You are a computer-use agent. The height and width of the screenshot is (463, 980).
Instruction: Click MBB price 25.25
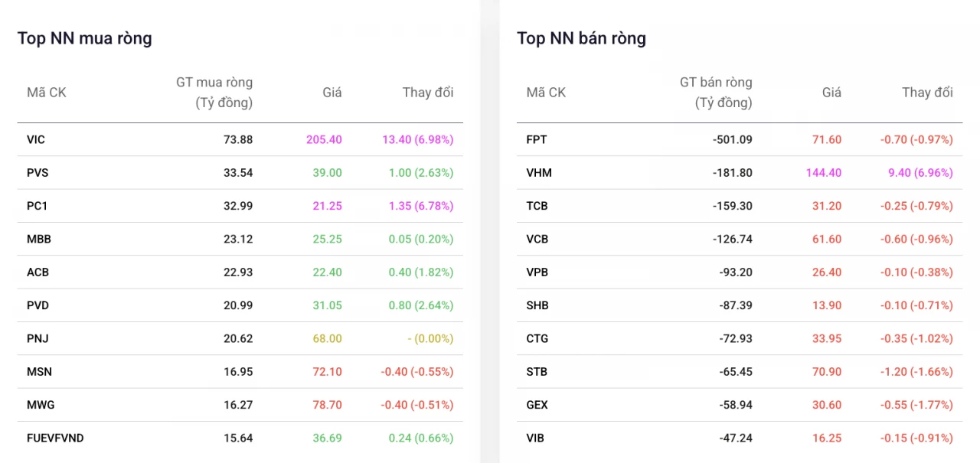pyautogui.click(x=327, y=239)
